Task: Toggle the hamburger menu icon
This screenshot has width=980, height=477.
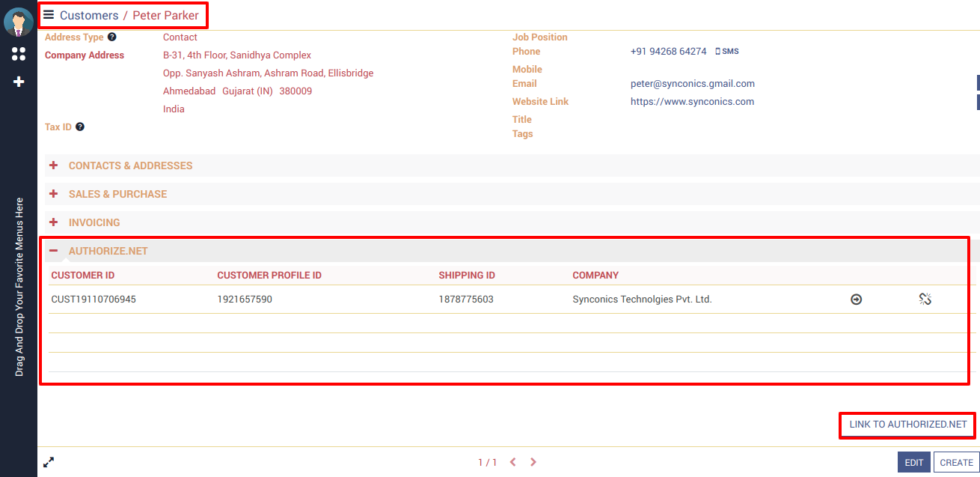Action: click(x=49, y=15)
